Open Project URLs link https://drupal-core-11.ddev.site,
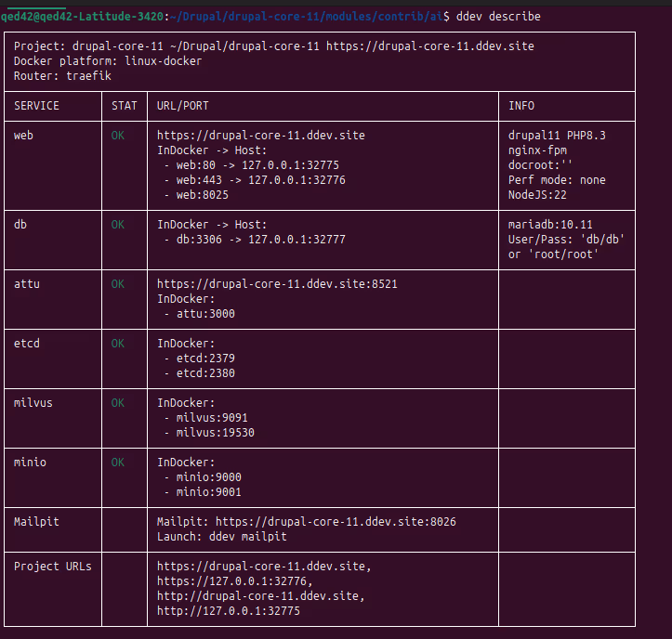 264,567
